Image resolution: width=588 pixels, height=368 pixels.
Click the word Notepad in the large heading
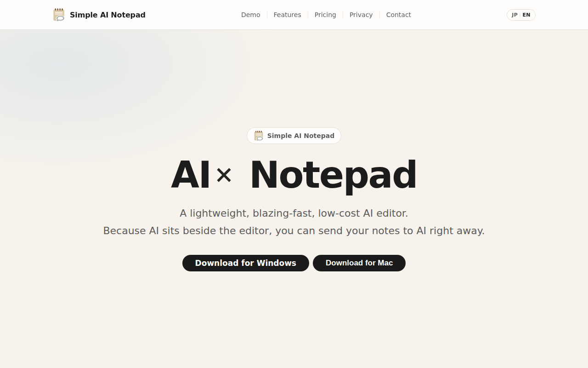pyautogui.click(x=334, y=175)
